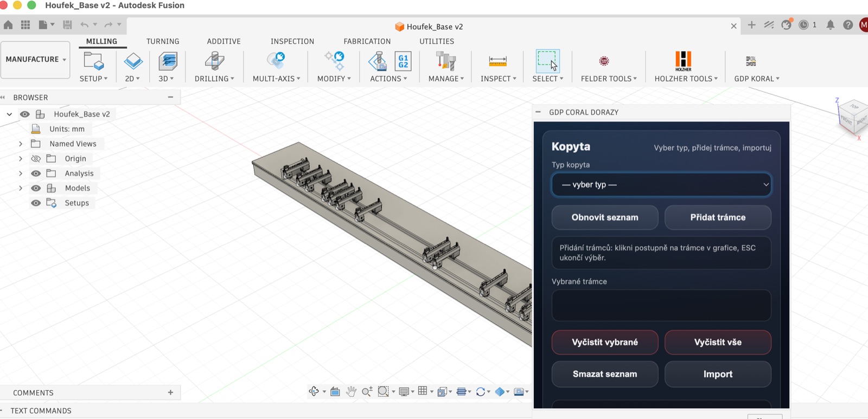
Task: Click the Vyčistit vybrané button
Action: pos(605,343)
